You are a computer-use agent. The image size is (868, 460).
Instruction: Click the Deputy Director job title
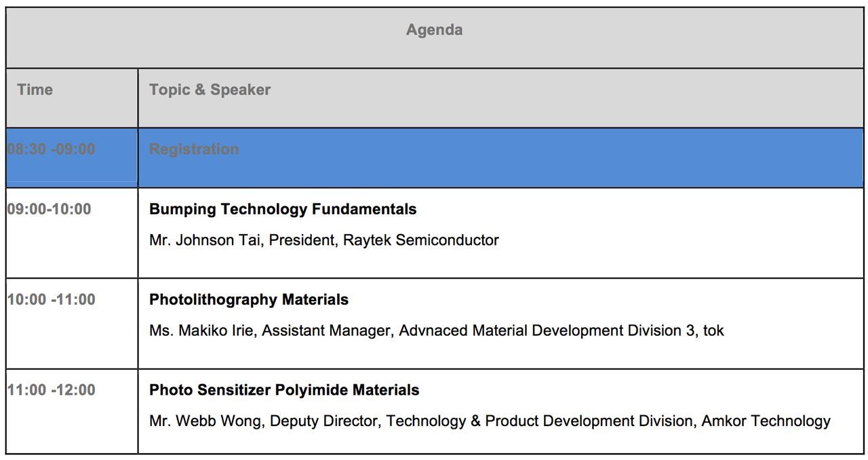point(324,421)
